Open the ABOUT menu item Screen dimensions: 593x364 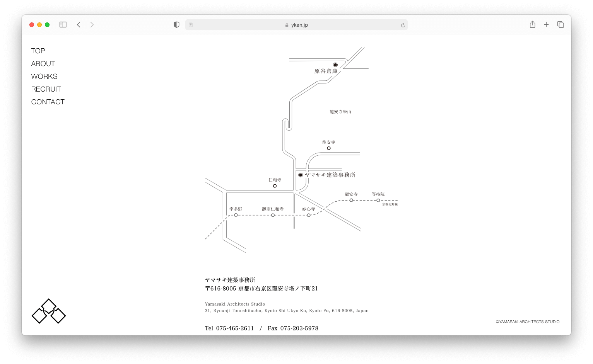(43, 64)
